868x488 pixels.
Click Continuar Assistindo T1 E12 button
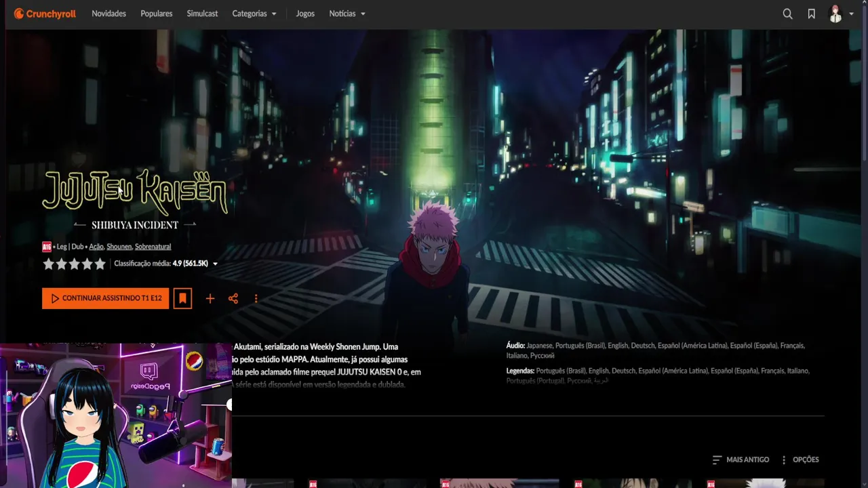(x=105, y=298)
